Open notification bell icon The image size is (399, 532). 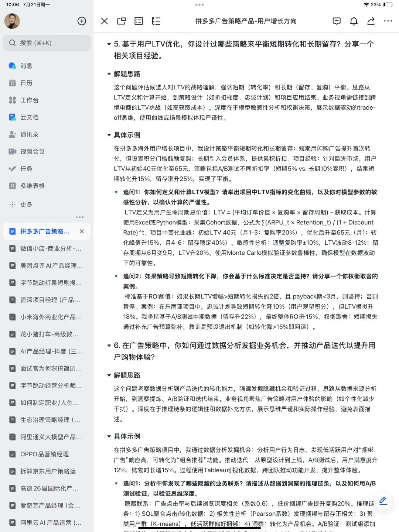354,21
